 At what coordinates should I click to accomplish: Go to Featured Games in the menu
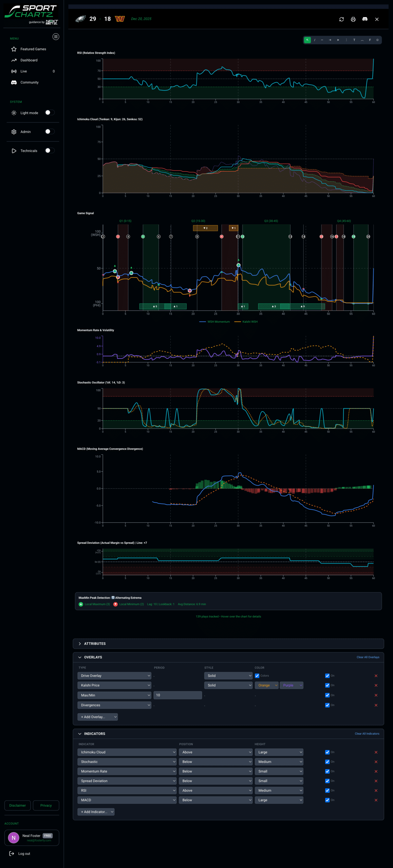point(33,49)
